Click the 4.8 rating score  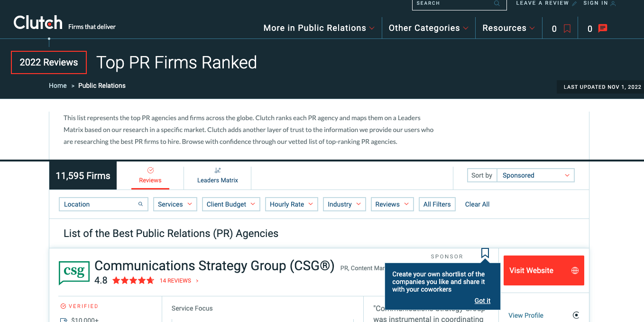click(101, 281)
